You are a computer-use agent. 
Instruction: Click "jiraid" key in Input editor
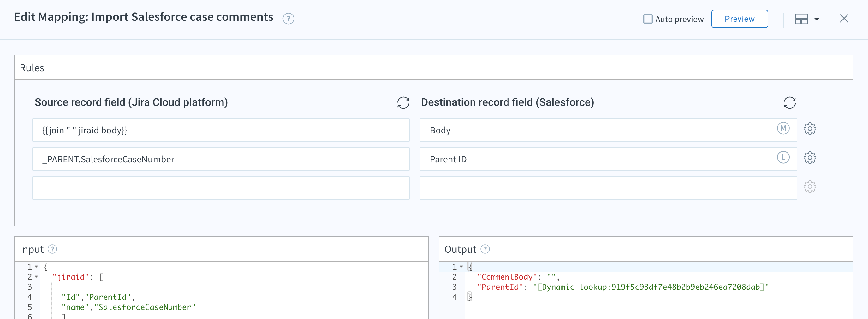point(71,277)
